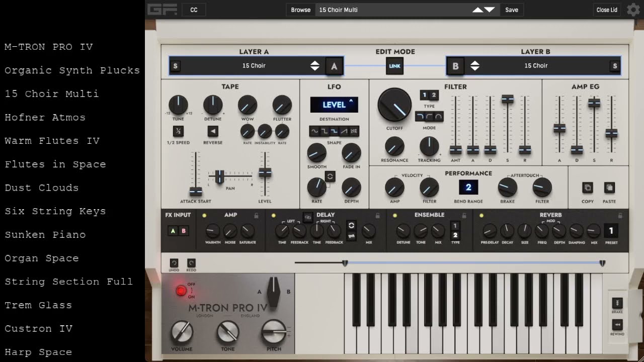The width and height of the screenshot is (644, 362).
Task: Toggle the ENSEMBLE effect power LED
Action: pos(395,216)
